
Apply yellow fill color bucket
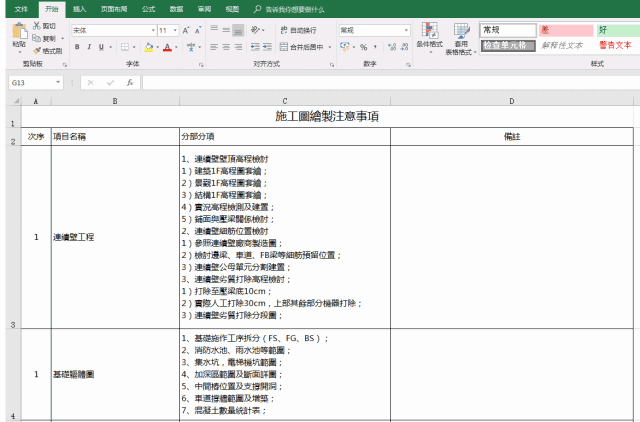[x=149, y=47]
